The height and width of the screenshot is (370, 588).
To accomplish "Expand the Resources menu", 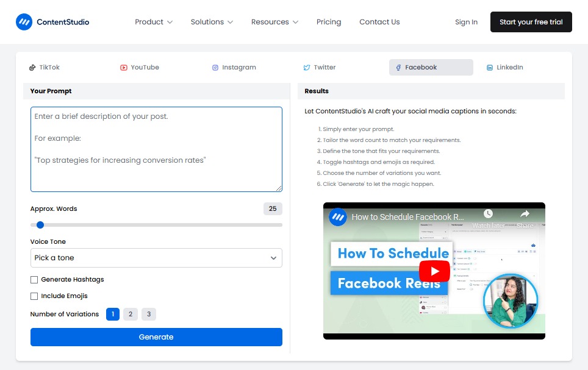I will 274,22.
